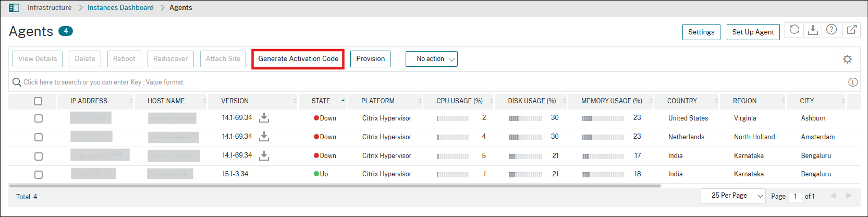
Task: Click United States country cell
Action: point(688,118)
